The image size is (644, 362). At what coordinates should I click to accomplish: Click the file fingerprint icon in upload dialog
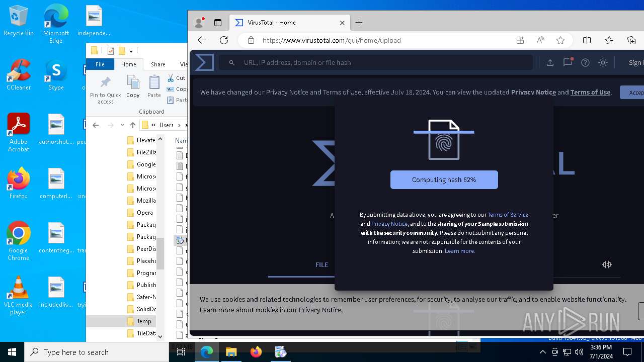click(x=444, y=140)
